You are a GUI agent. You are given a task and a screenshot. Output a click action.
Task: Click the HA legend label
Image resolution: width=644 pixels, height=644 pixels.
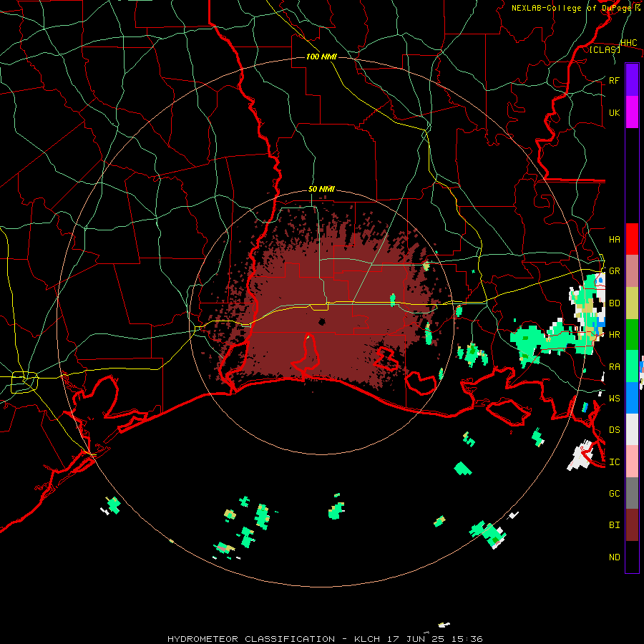pyautogui.click(x=614, y=240)
